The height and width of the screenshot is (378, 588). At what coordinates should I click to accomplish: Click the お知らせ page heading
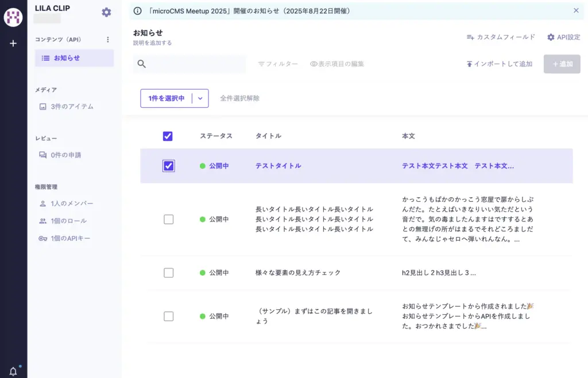pos(148,33)
